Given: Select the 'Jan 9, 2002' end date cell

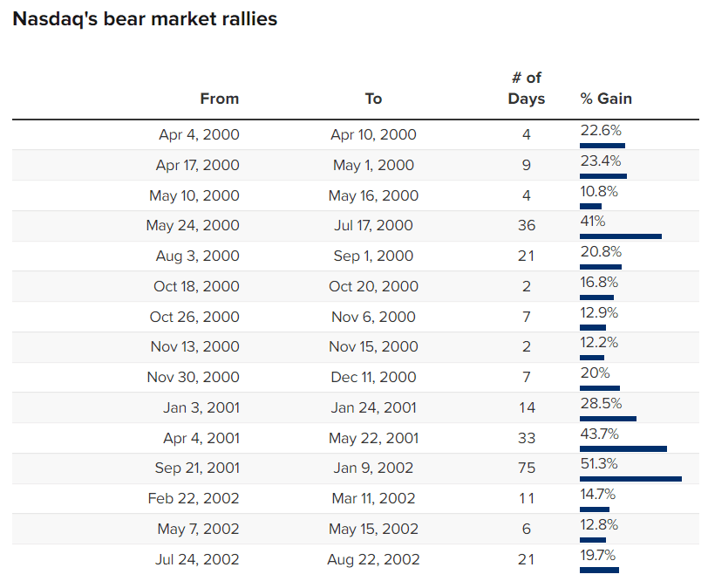Looking at the screenshot, I should [x=373, y=468].
